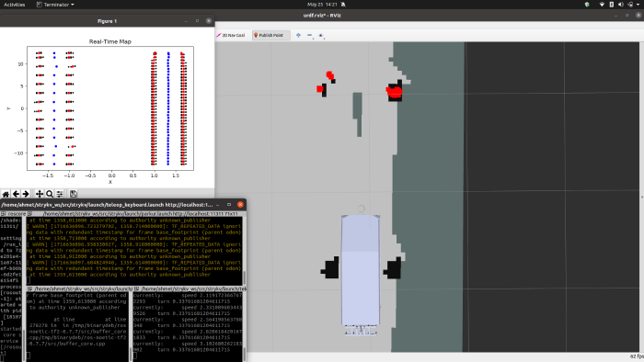The height and width of the screenshot is (362, 644).
Task: Open Configure subplots in Figure 1 toolbar
Action: [x=60, y=194]
